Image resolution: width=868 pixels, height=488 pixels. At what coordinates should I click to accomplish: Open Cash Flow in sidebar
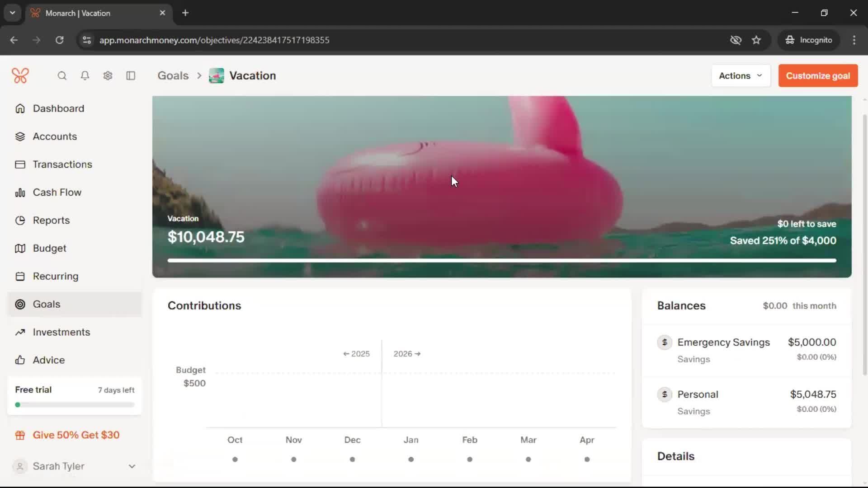tap(57, 192)
